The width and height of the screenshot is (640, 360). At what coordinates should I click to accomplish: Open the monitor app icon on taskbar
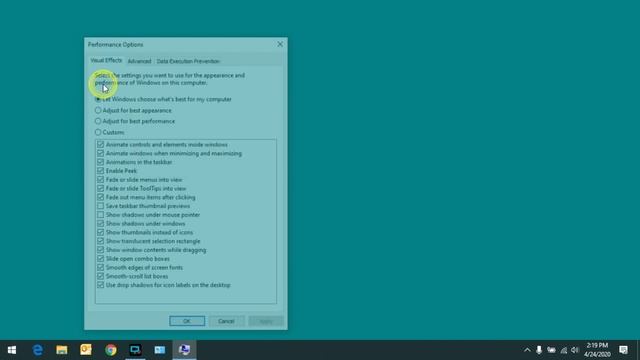click(x=135, y=350)
